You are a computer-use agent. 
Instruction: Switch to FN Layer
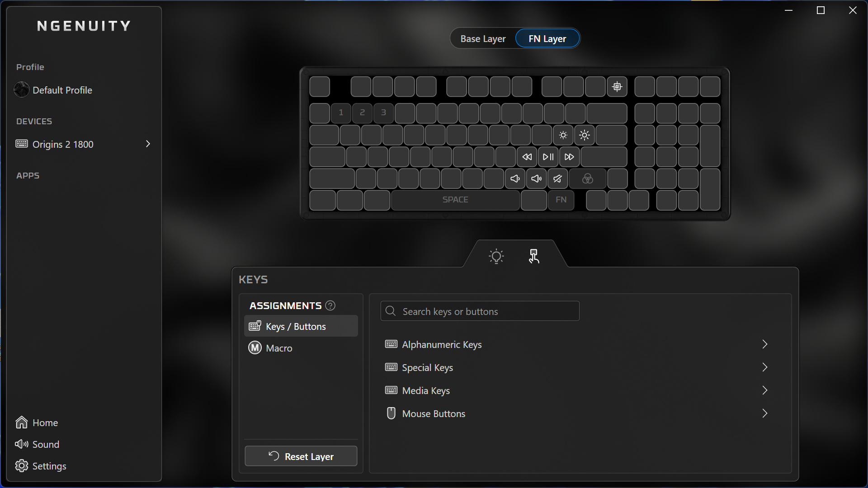tap(547, 39)
